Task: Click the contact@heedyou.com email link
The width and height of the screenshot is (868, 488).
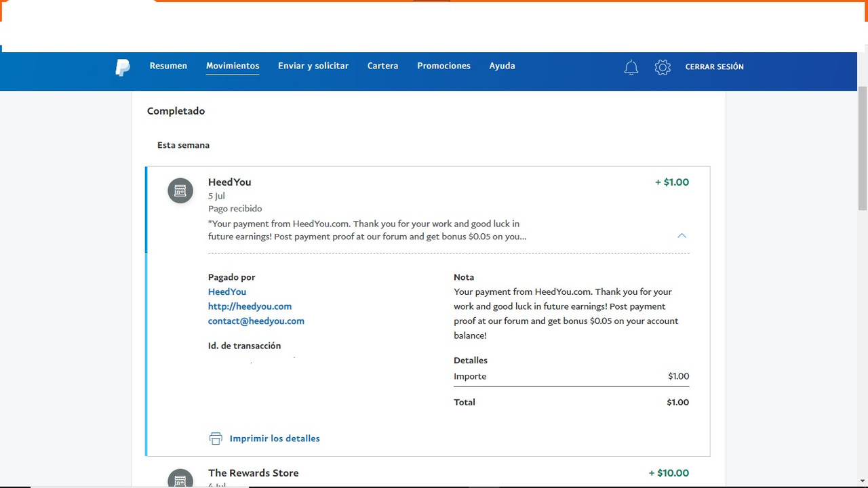Action: click(256, 321)
